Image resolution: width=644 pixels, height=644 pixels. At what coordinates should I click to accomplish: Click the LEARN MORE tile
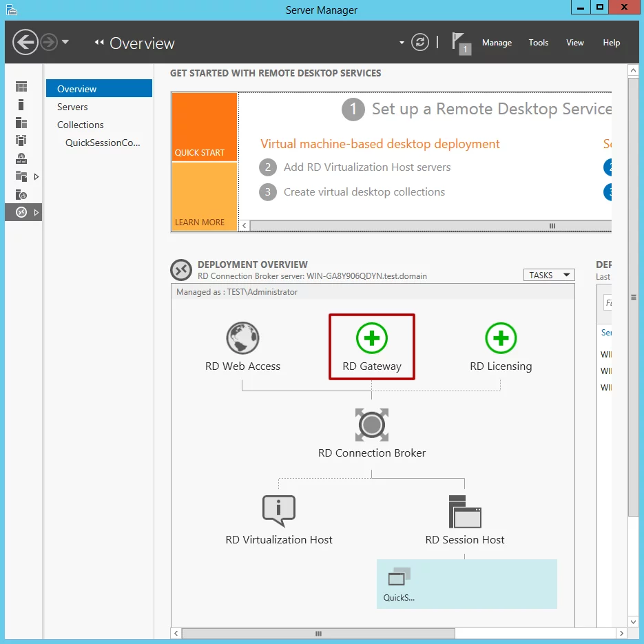pyautogui.click(x=205, y=197)
